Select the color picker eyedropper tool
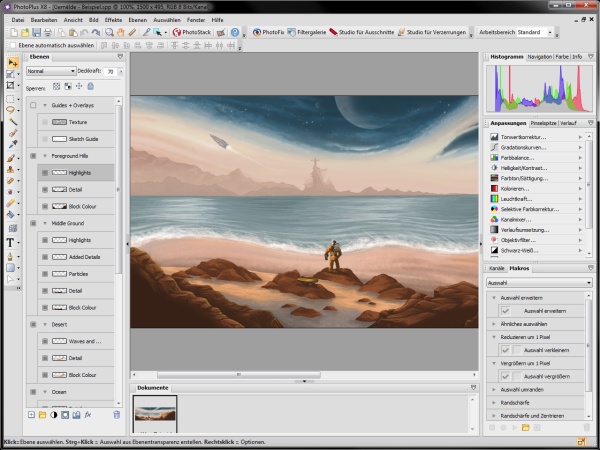The image size is (600, 450). click(x=13, y=144)
